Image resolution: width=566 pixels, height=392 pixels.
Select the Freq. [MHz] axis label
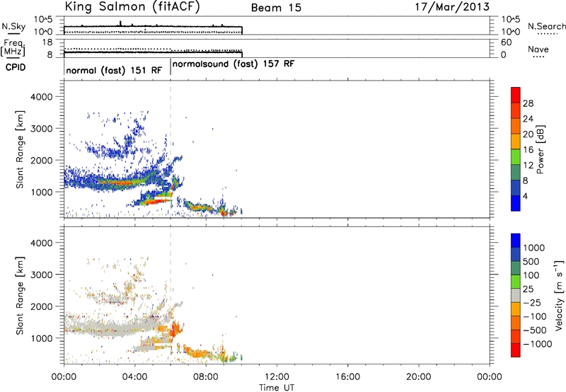point(13,47)
